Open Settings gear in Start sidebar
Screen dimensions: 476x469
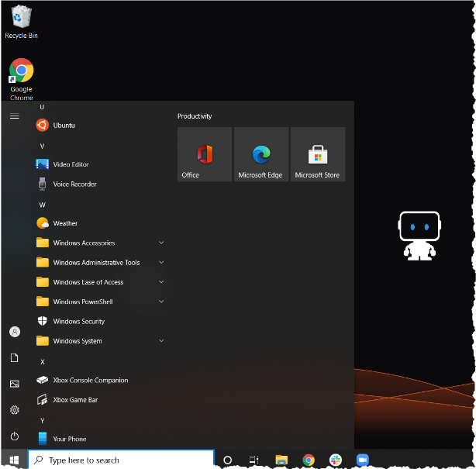pyautogui.click(x=14, y=410)
